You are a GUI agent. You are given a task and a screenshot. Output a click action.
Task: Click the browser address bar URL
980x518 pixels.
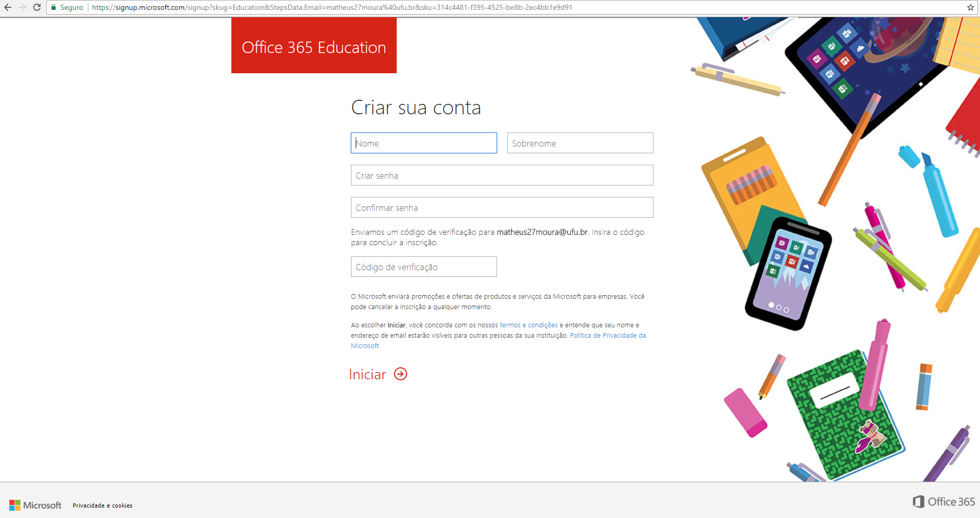tap(332, 7)
